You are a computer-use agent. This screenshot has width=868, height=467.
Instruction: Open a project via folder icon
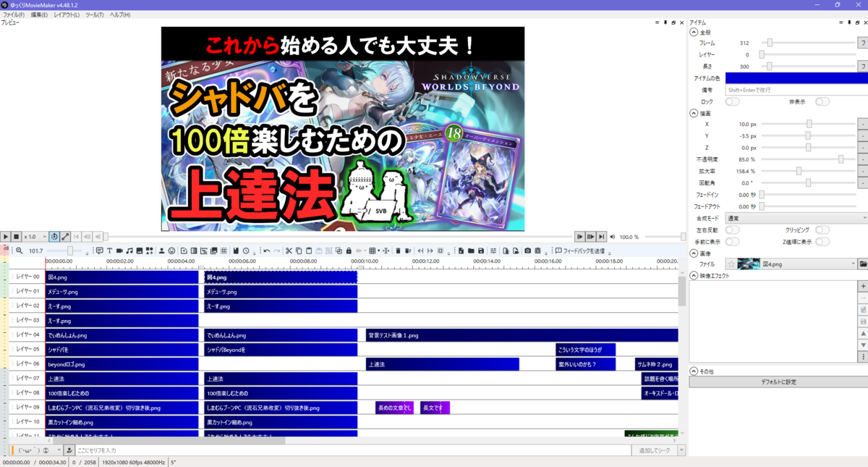click(x=471, y=251)
